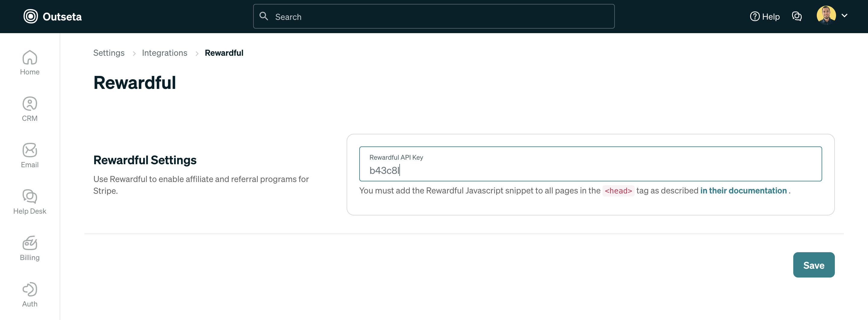Open the Email sidebar section
Viewport: 868px width, 320px height.
click(x=30, y=155)
